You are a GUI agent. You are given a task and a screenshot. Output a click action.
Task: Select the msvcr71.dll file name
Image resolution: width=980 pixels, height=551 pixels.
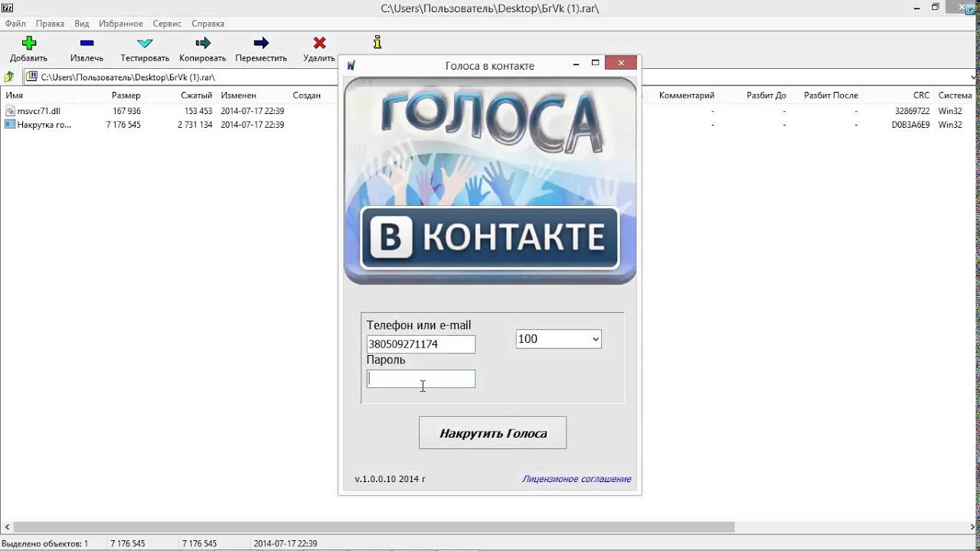coord(39,111)
